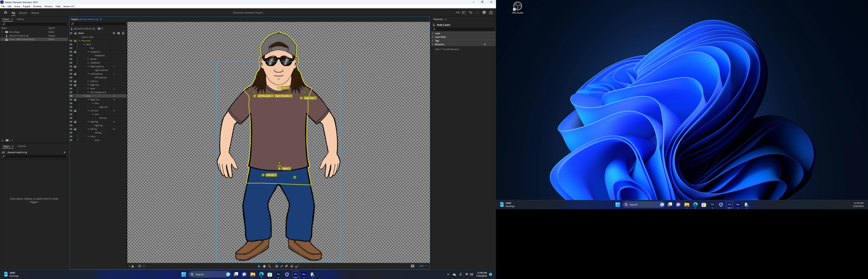This screenshot has width=868, height=279.
Task: Hide the Hat layer visibility
Action: coord(71,48)
